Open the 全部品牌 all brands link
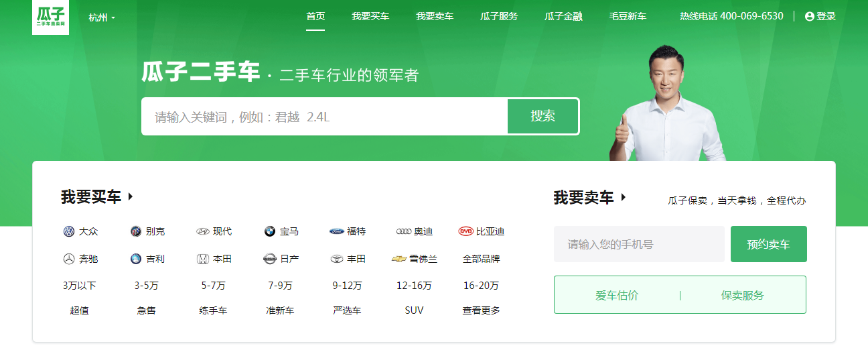The width and height of the screenshot is (868, 352). [x=481, y=259]
